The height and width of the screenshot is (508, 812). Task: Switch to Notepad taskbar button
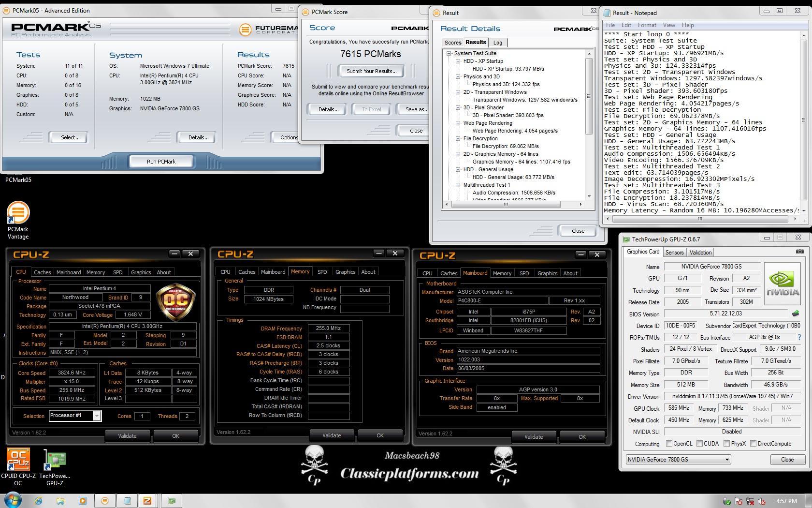[127, 501]
